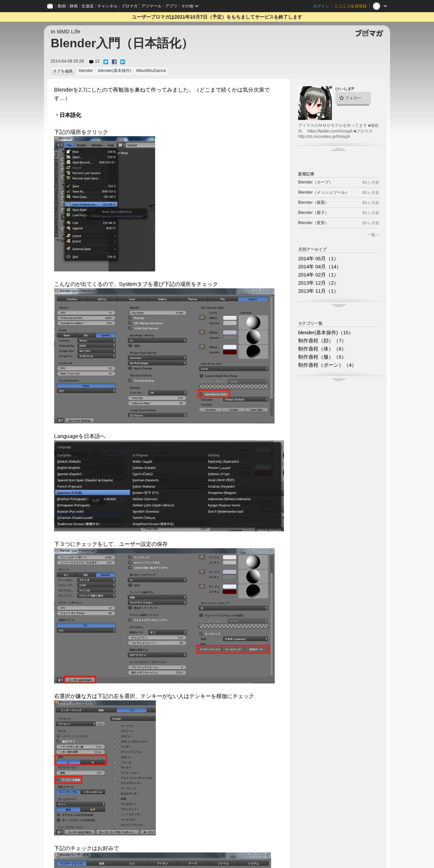The width and height of the screenshot is (434, 868).
Task: Toggle the Custom Weight Paint Range checkbox
Action: (x=201, y=376)
